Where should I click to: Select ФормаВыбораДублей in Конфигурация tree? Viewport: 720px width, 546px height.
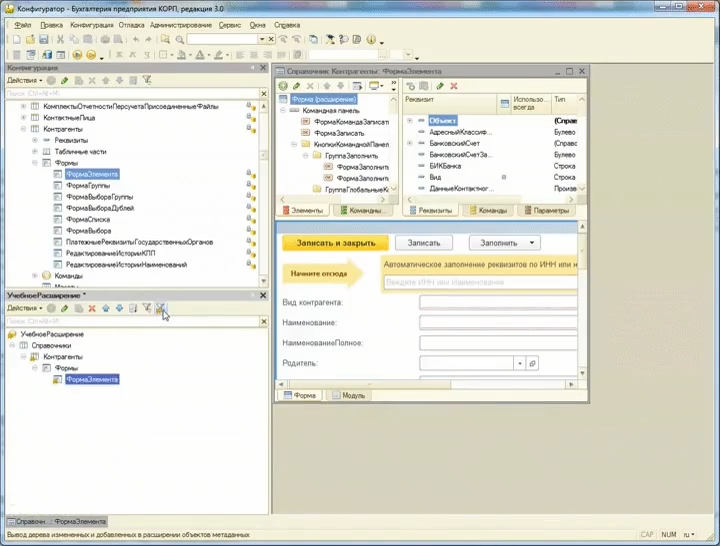[100, 208]
